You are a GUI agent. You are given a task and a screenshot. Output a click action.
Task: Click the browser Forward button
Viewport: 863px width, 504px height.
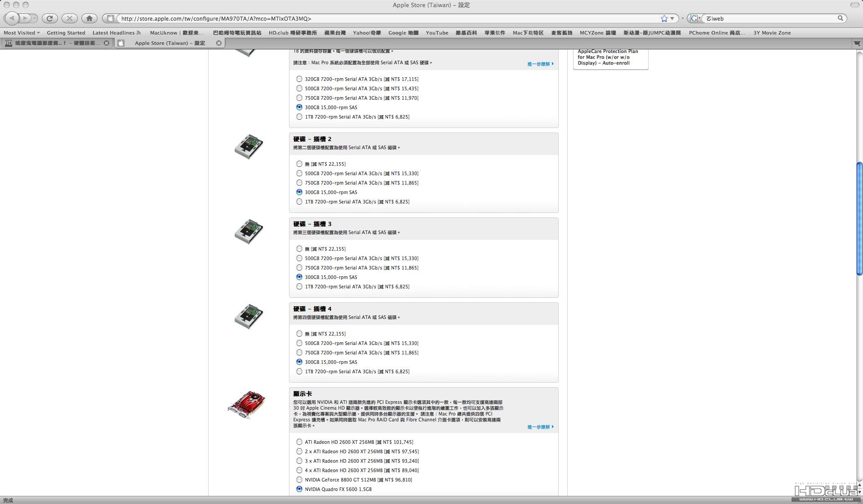[25, 18]
